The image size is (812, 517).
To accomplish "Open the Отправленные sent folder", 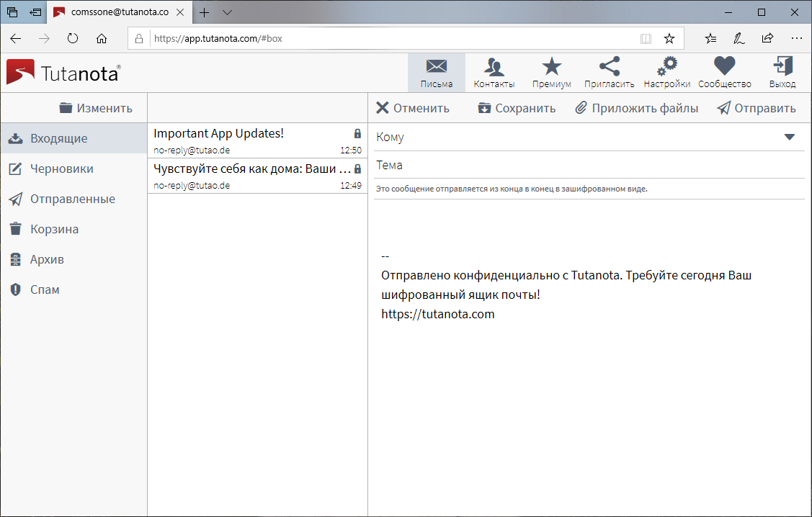I will pos(73,199).
